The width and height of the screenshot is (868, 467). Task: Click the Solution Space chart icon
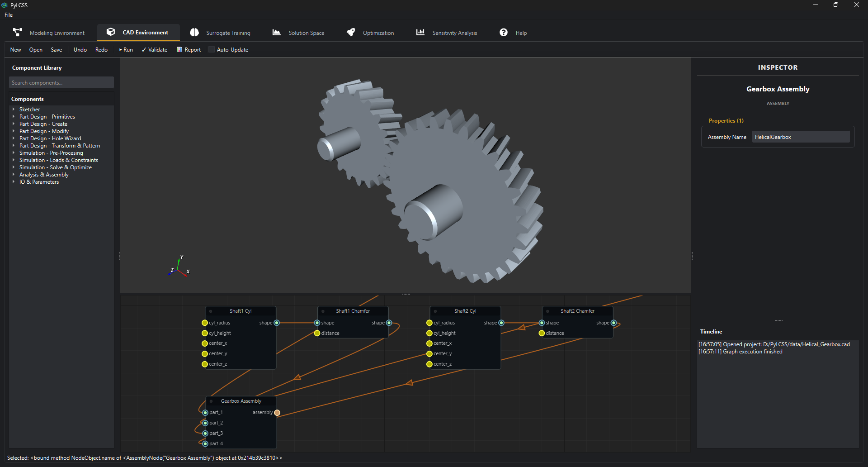pyautogui.click(x=276, y=32)
